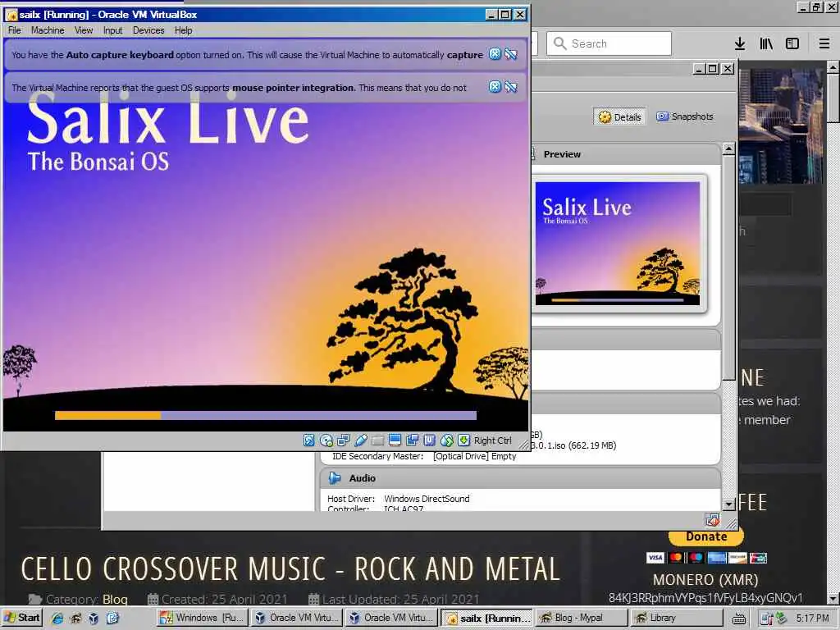This screenshot has width=840, height=630.
Task: Click the mouse integration icon in VM status bar
Action: pyautogui.click(x=447, y=441)
